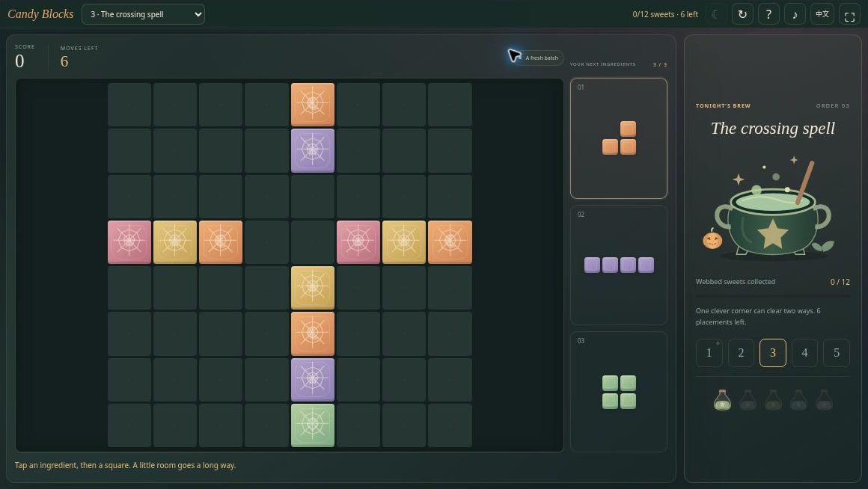This screenshot has width=868, height=489.
Task: Click the "The crossing spell" heading
Action: (773, 129)
